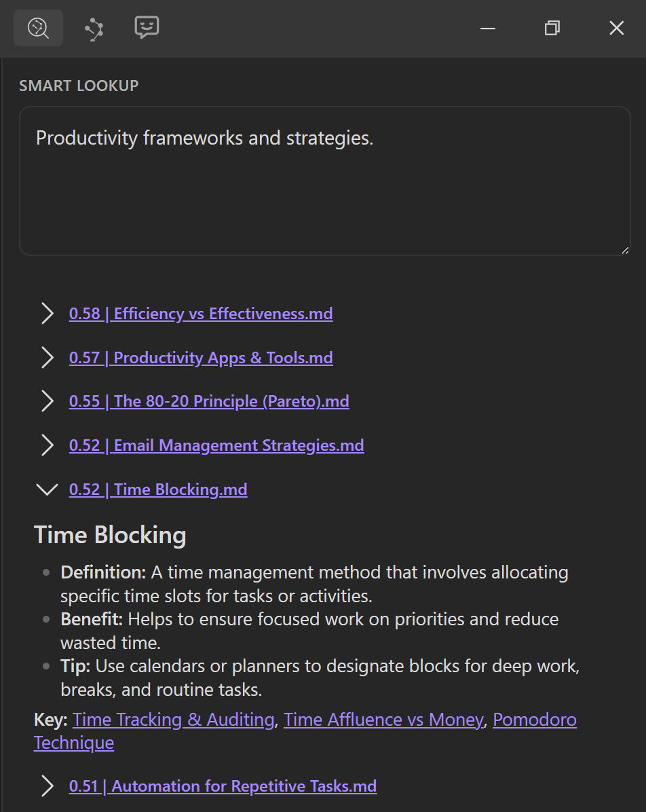Follow the Time Tracking & Auditing link
This screenshot has height=812, width=646.
[173, 720]
